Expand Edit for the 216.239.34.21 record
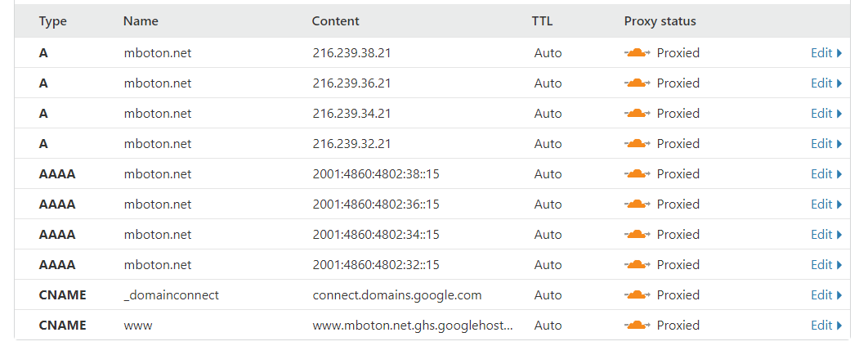The width and height of the screenshot is (868, 346). [x=825, y=114]
